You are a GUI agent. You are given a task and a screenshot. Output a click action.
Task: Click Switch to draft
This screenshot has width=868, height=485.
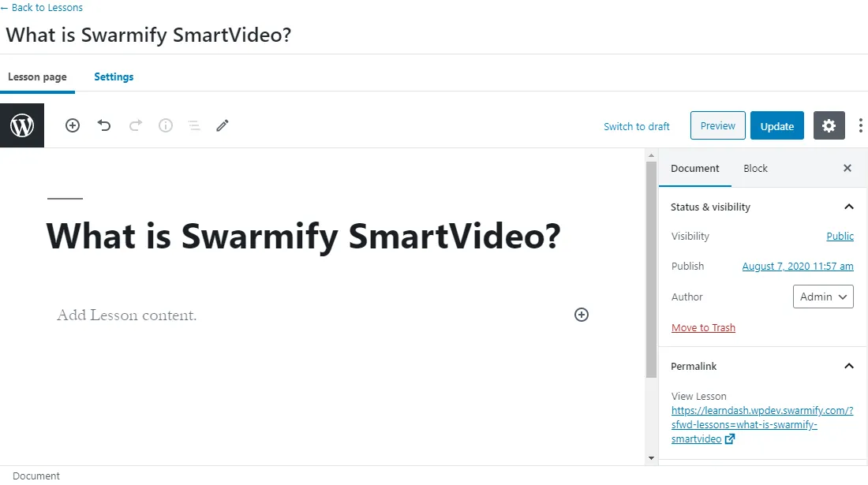tap(637, 126)
